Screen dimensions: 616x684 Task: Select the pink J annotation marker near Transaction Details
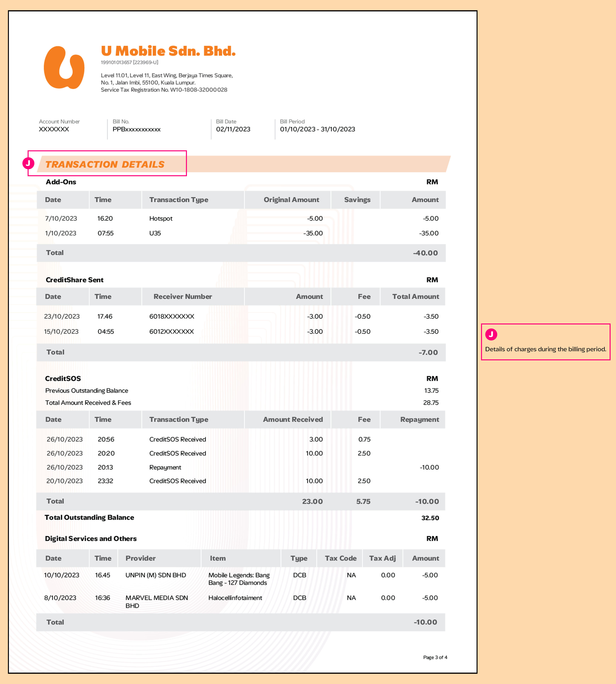(28, 163)
